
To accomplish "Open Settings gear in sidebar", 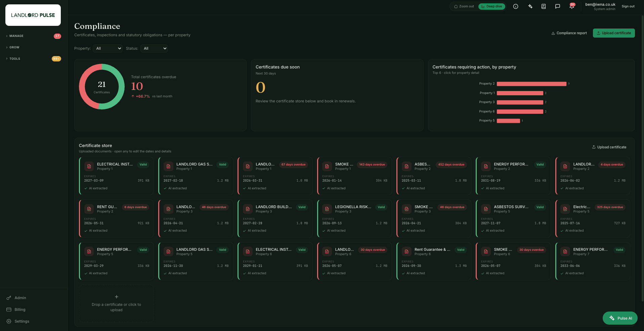I will coord(9,321).
